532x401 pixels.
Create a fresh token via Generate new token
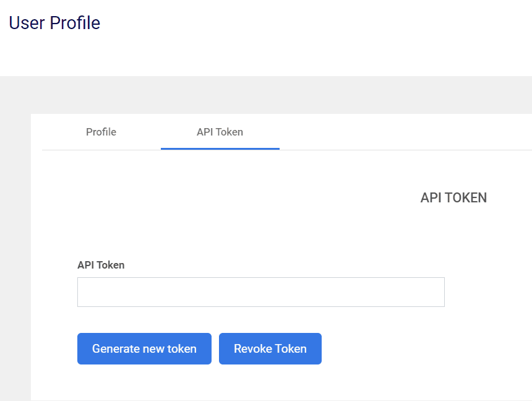pyautogui.click(x=144, y=349)
